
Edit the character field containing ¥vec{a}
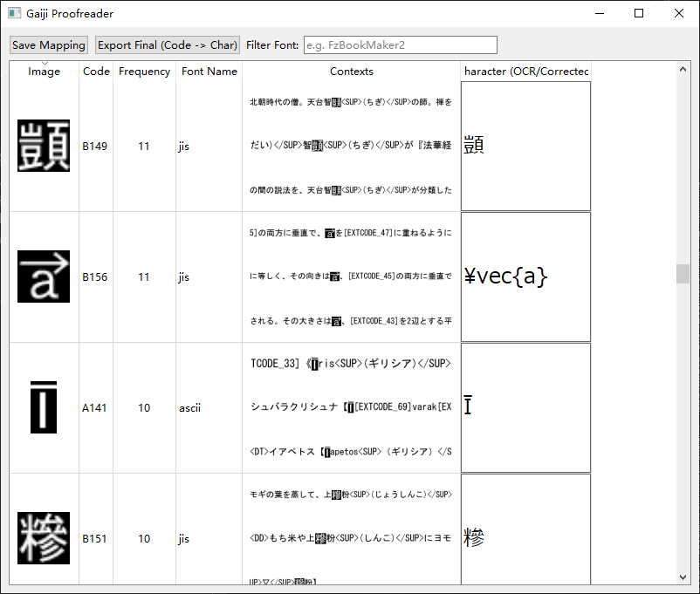[525, 277]
